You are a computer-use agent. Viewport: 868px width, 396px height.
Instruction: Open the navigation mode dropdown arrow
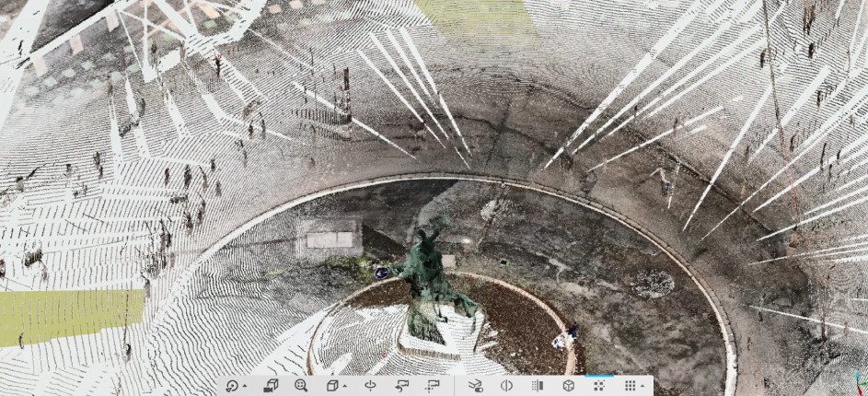pos(245,387)
